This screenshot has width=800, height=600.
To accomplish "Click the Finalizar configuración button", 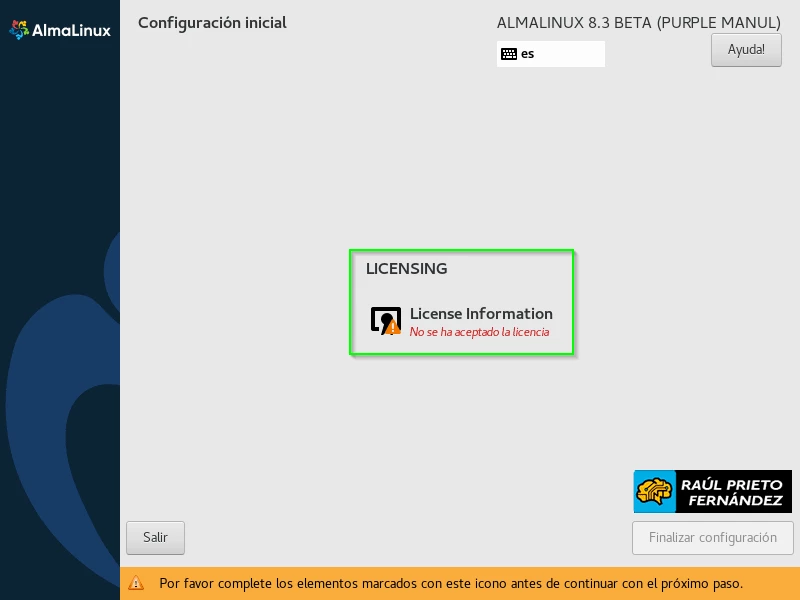I will [712, 537].
